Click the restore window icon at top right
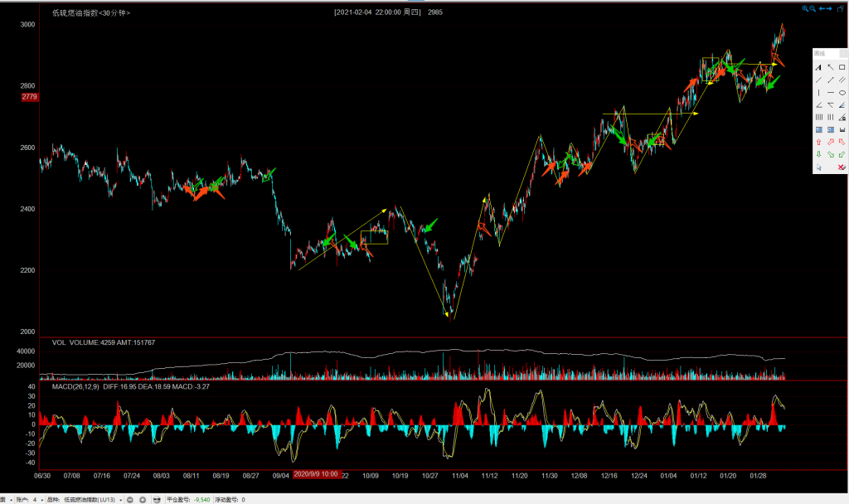 click(841, 8)
